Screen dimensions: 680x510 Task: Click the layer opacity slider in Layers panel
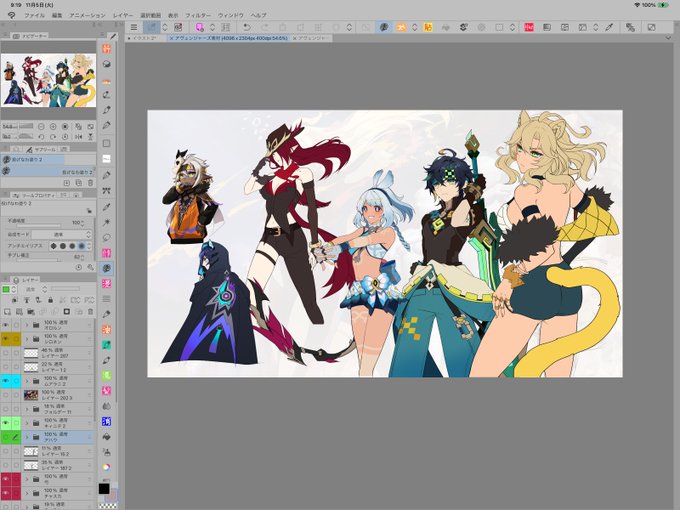(x=65, y=289)
